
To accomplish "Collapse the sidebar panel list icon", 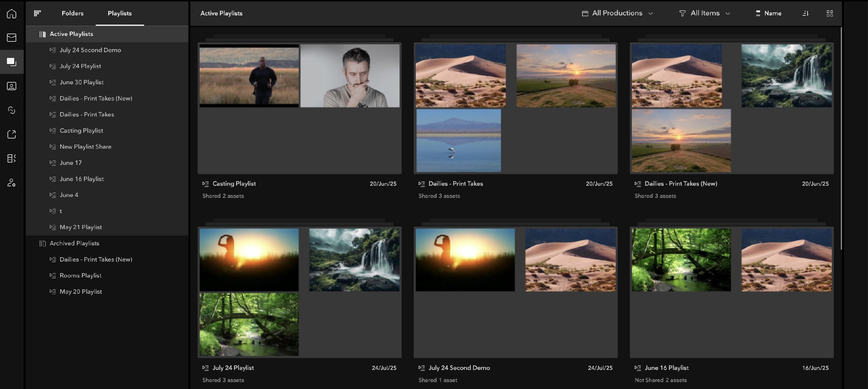I will [37, 13].
